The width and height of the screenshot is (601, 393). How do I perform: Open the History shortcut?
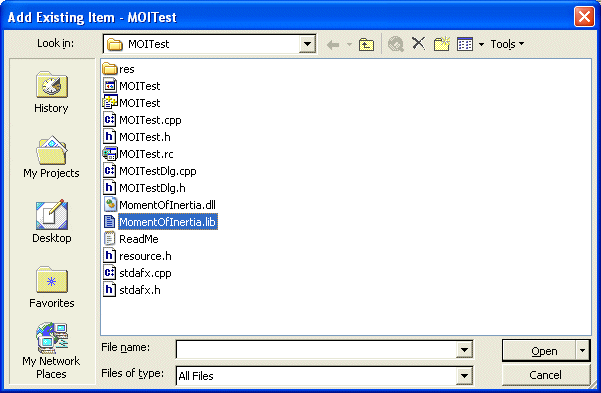tap(51, 93)
